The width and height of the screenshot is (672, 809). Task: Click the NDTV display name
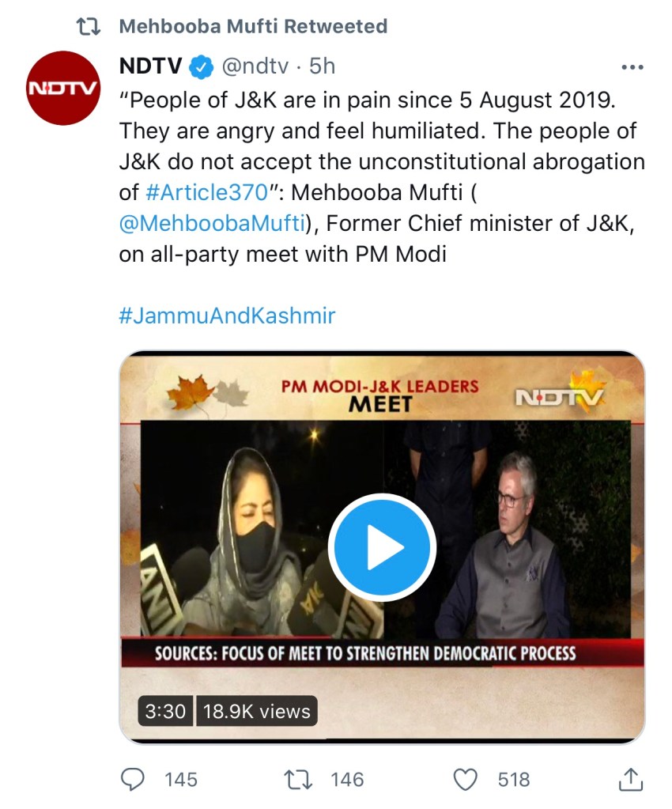(150, 66)
